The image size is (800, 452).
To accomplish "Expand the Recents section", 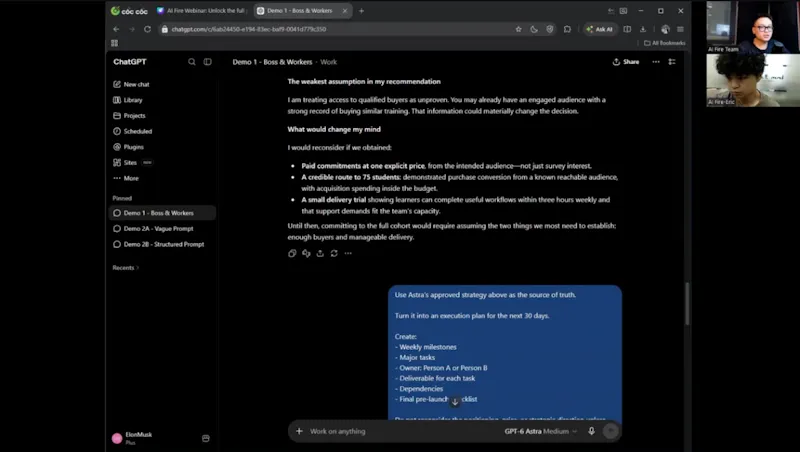I will 126,268.
